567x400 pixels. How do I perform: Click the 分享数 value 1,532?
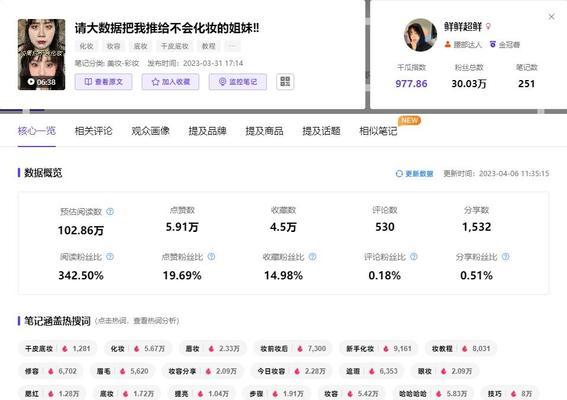(x=477, y=227)
